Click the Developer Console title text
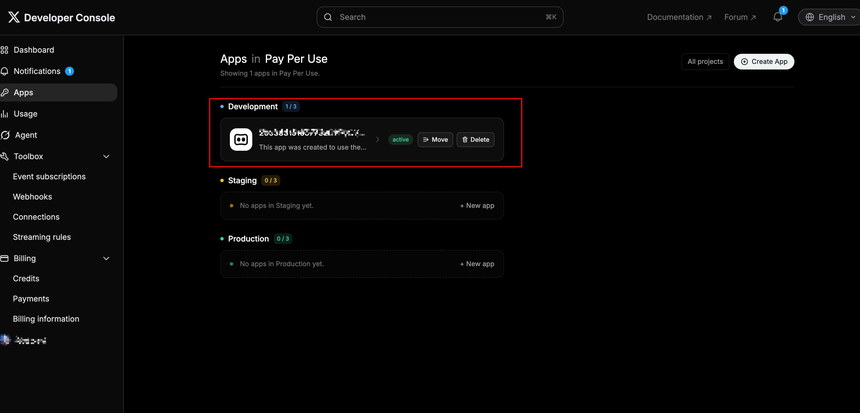 click(70, 18)
